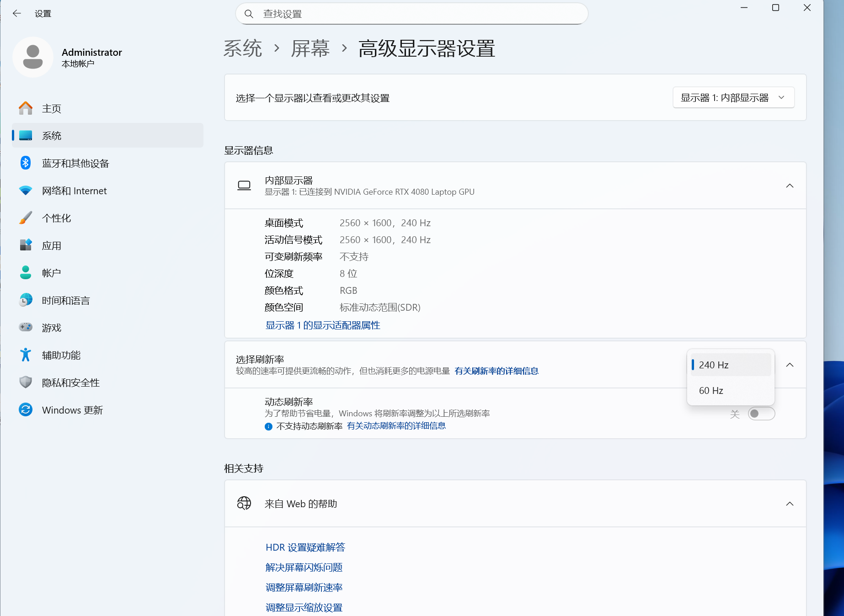Viewport: 844px width, 616px height.
Task: Open 显示器 1 的显示适配器属性 link
Action: (323, 325)
